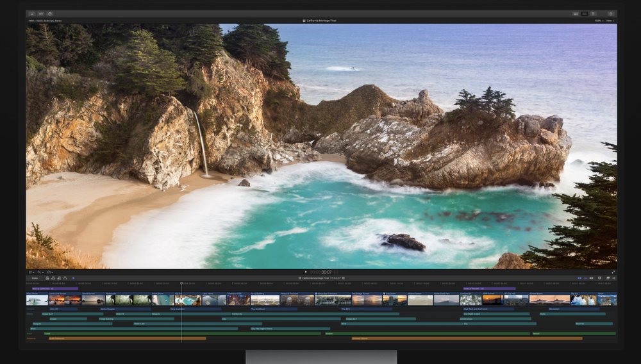Viewport: 641px width, 364px height.
Task: Open the retime speedometer dropdown
Action: [49, 272]
